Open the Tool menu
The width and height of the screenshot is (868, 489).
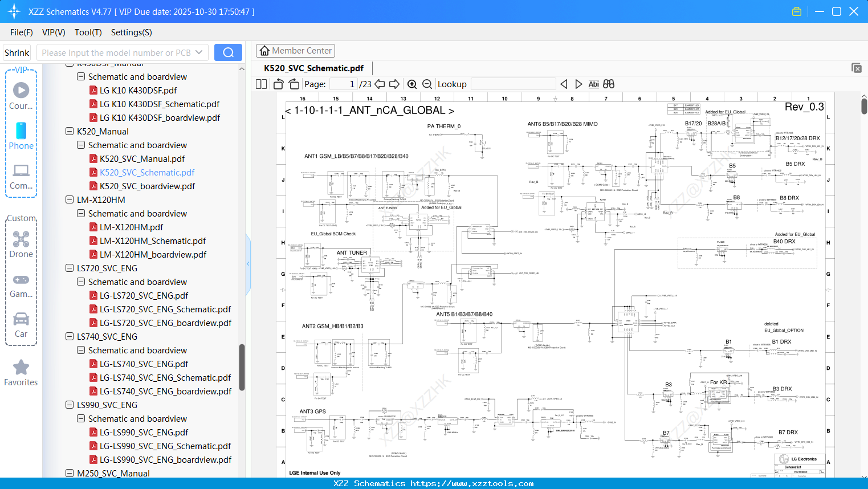point(87,32)
